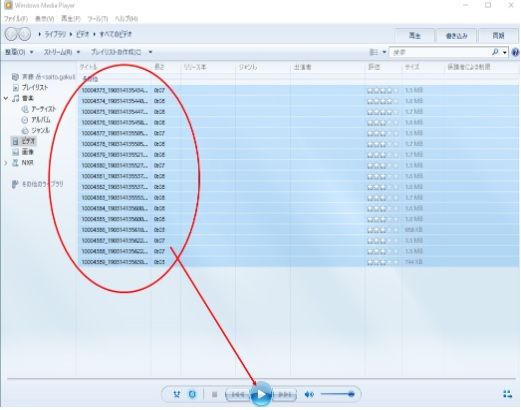Open the ファイル menu
This screenshot has width=521, height=410.
(x=16, y=19)
